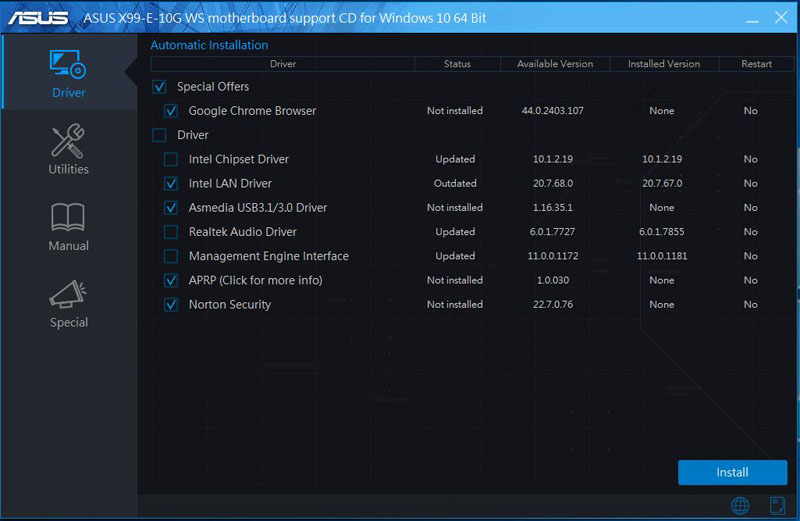
Task: Deselect Intel LAN Driver
Action: pos(171,184)
